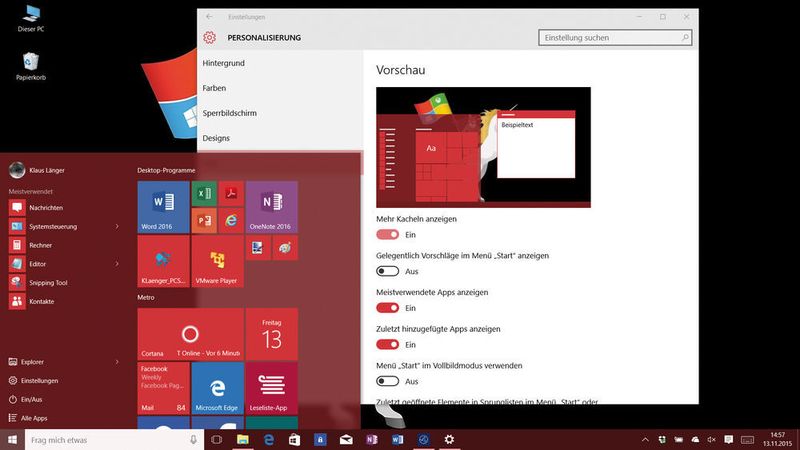Click the Ein/Aus power button
The image size is (800, 450).
(32, 399)
